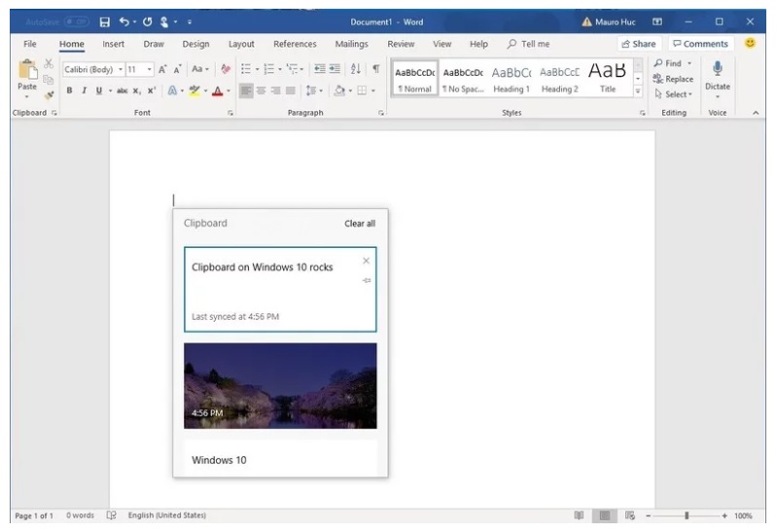Open the Change Case Aa dropdown

[200, 69]
